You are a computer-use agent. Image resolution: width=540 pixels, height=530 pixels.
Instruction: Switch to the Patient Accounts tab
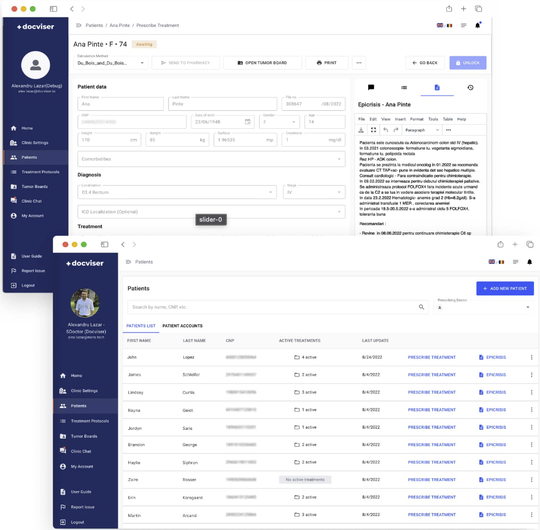point(183,326)
